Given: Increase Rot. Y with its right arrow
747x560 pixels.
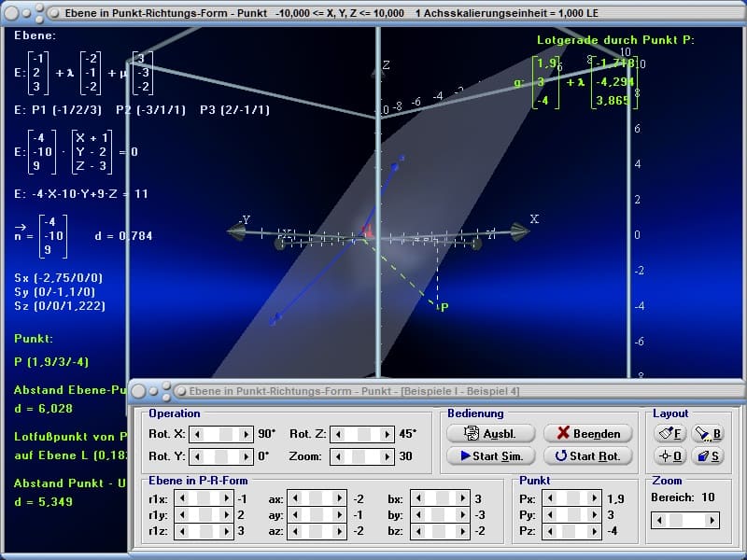Looking at the screenshot, I should coord(246,456).
